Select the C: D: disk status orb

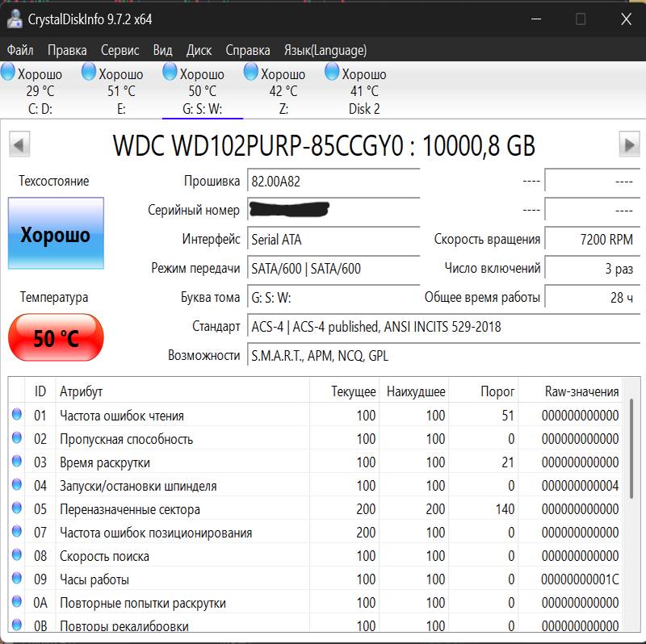pos(8,73)
